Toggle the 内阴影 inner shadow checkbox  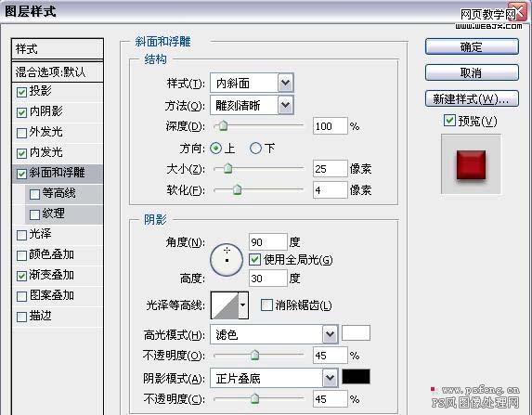[21, 112]
